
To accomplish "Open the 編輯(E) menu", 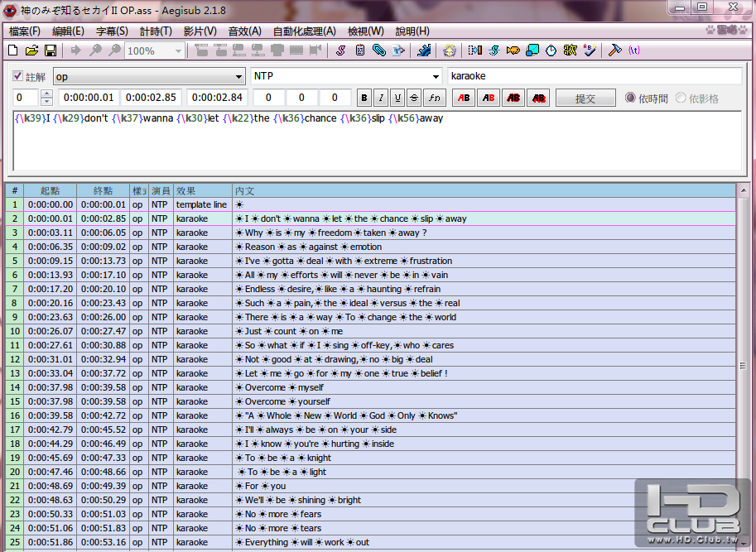I will pyautogui.click(x=68, y=31).
